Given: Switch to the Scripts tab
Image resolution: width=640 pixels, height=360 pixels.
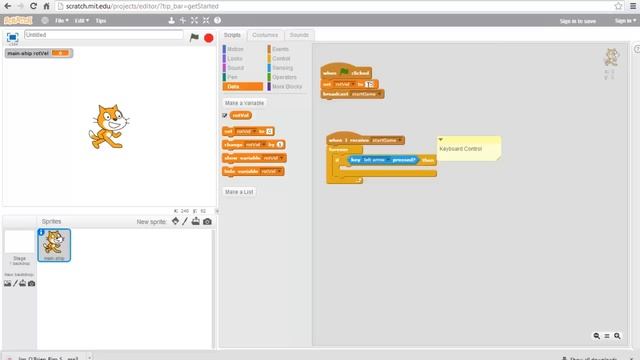Looking at the screenshot, I should pyautogui.click(x=232, y=35).
